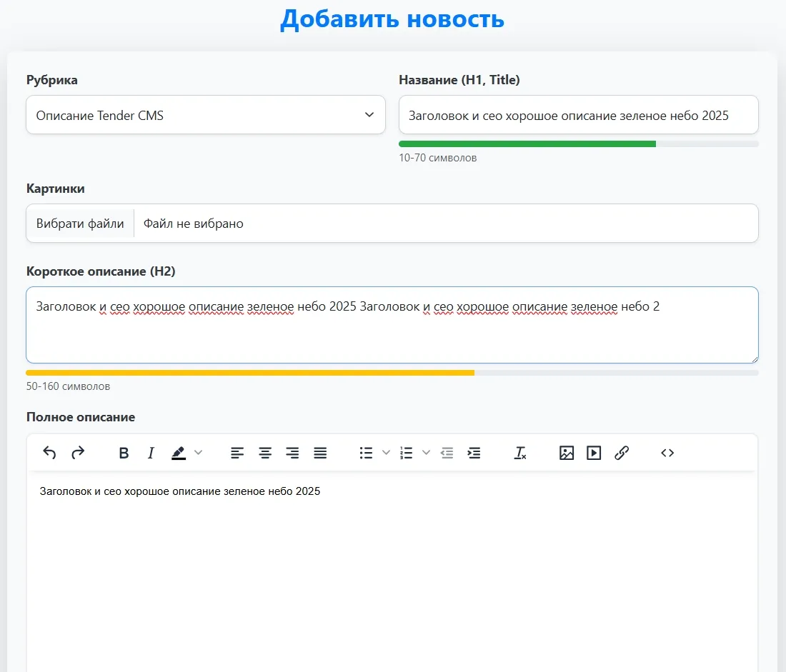Justify the paragraph text
The image size is (786, 672).
click(x=319, y=453)
